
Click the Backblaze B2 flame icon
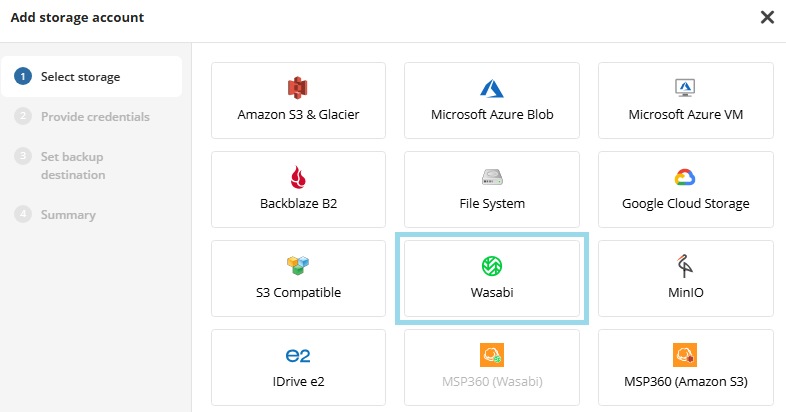click(298, 177)
